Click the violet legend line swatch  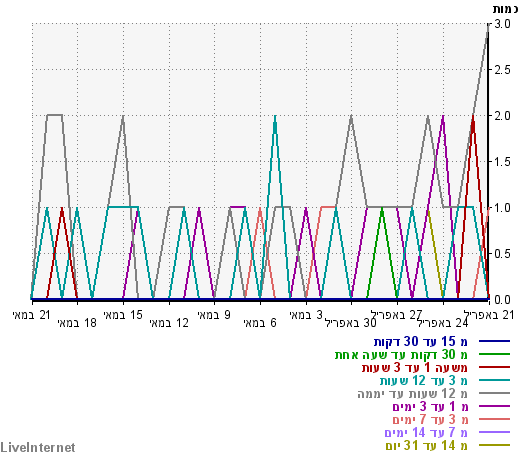[494, 432]
